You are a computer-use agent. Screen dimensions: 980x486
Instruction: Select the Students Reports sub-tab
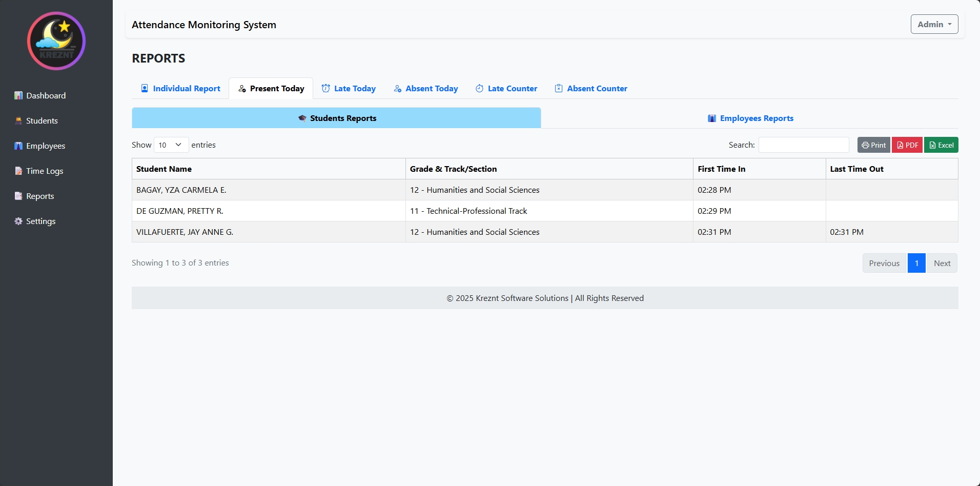coord(336,118)
